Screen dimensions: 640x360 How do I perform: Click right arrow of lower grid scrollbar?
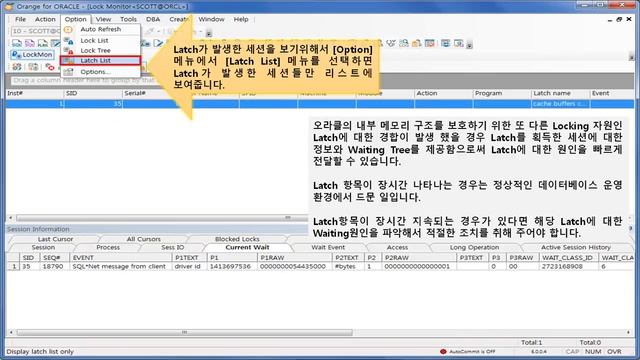pos(629,333)
